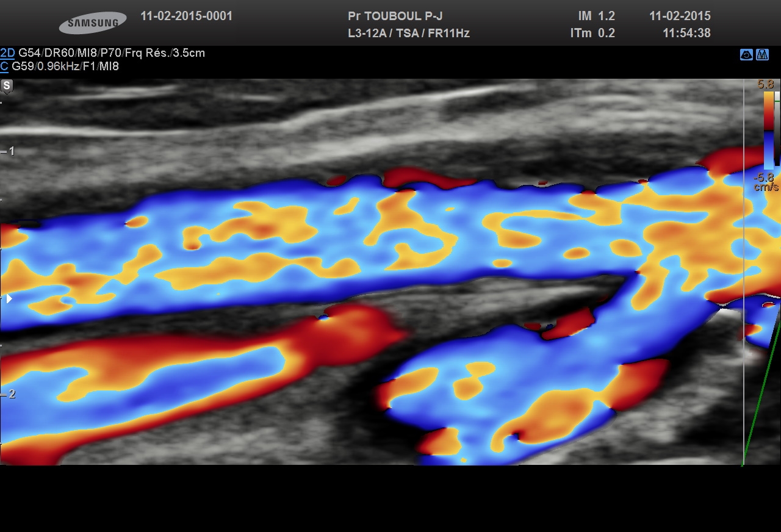Select the C color mode label
This screenshot has height=532, width=781.
(x=4, y=66)
